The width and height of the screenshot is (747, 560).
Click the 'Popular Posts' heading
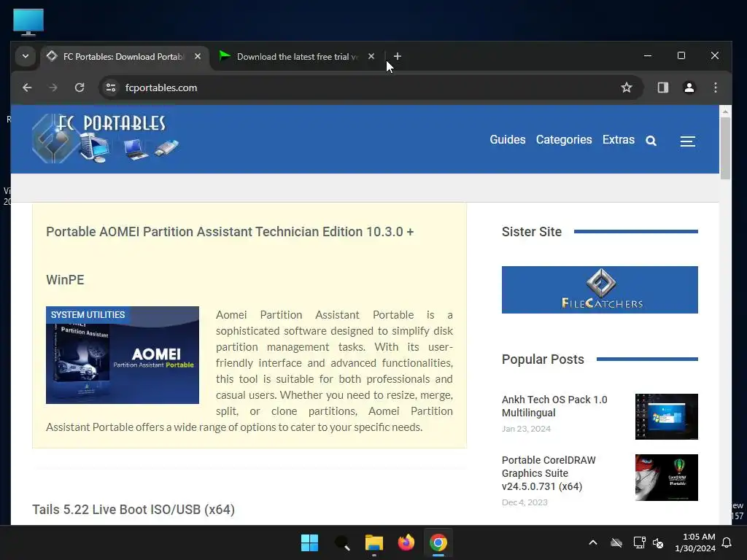543,359
